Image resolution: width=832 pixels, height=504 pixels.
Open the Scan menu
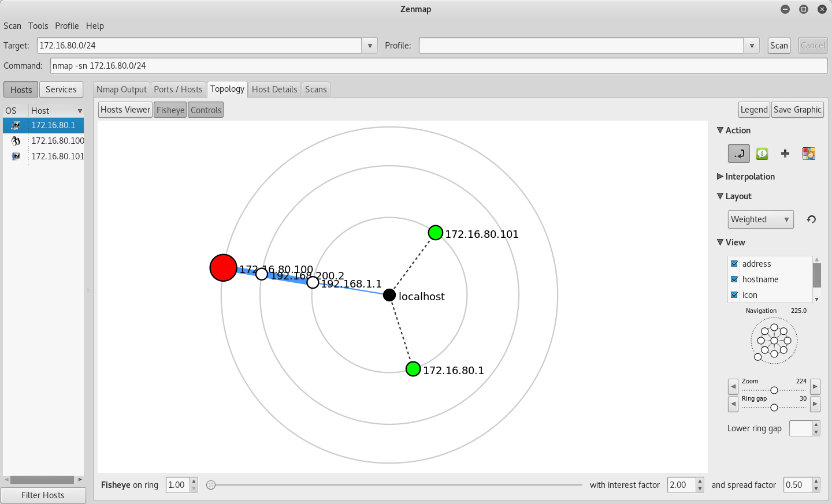[12, 26]
